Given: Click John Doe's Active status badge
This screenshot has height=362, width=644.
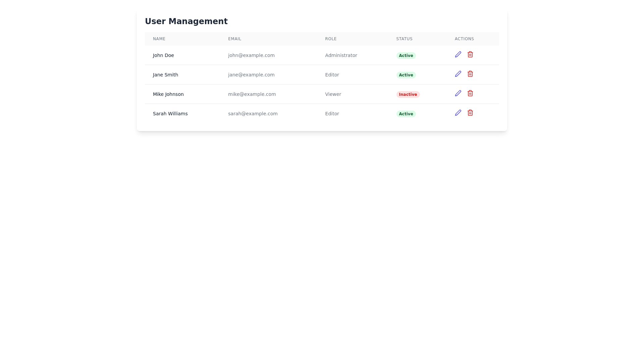Looking at the screenshot, I should pos(406,56).
